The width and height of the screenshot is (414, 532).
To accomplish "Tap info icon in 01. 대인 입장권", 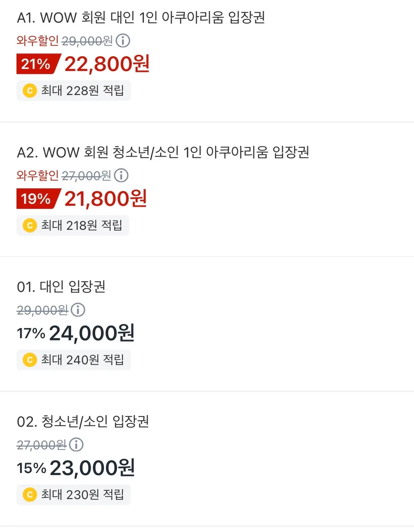I will point(78,310).
